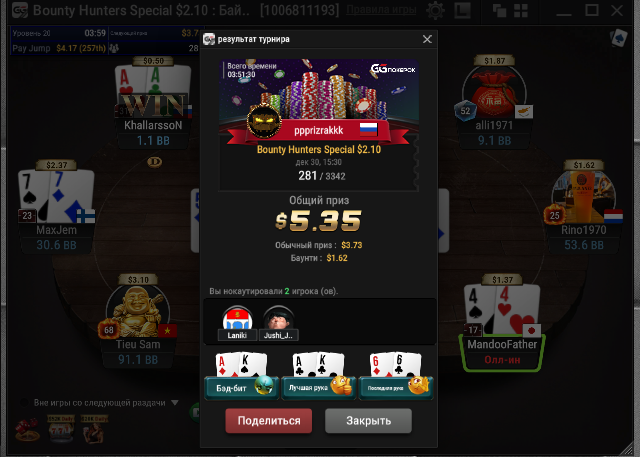Click the Поделиться button

coord(269,421)
